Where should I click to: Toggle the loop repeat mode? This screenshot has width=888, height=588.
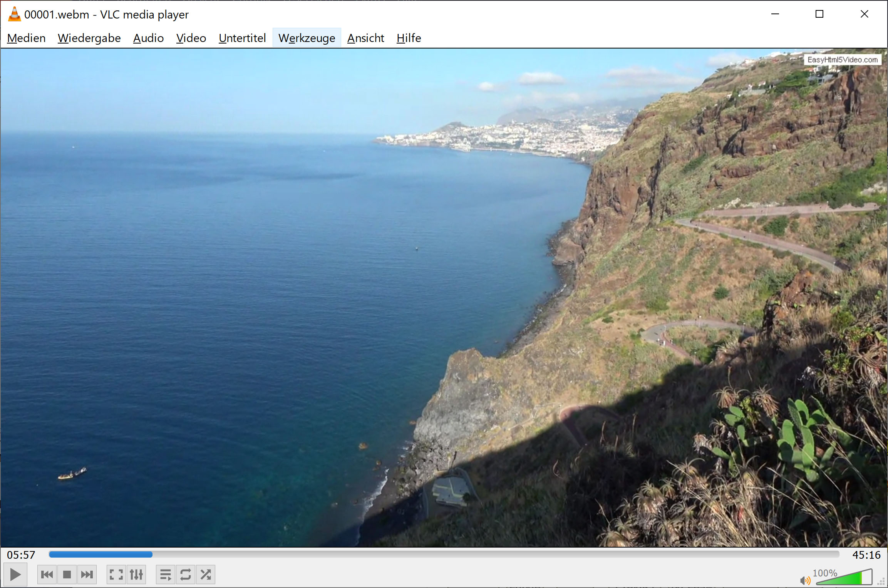pos(186,575)
